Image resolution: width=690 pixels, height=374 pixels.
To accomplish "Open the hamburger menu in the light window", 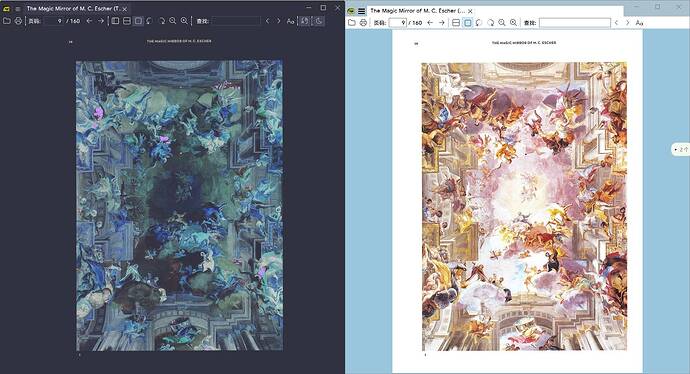I will point(361,11).
